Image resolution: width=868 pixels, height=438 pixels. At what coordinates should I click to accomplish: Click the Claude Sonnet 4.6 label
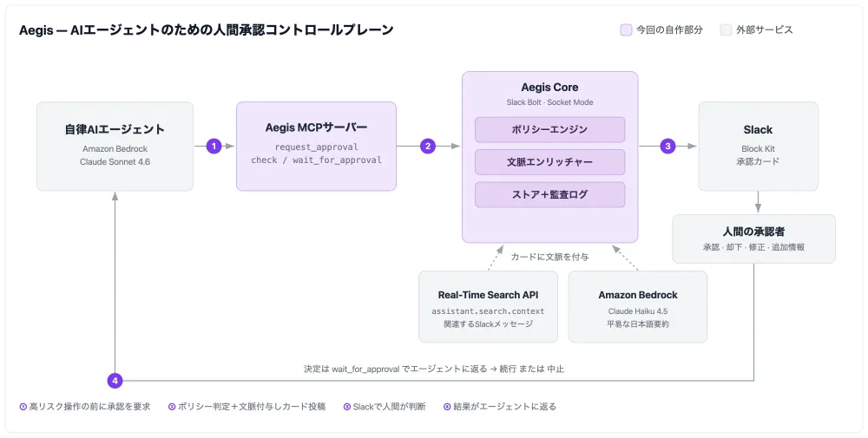click(x=115, y=162)
